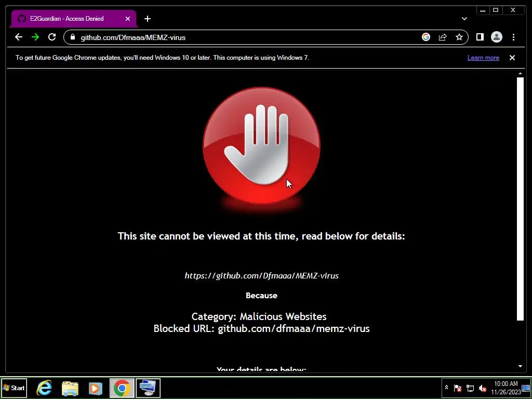
Task: Click the 'Because' text
Action: click(261, 296)
